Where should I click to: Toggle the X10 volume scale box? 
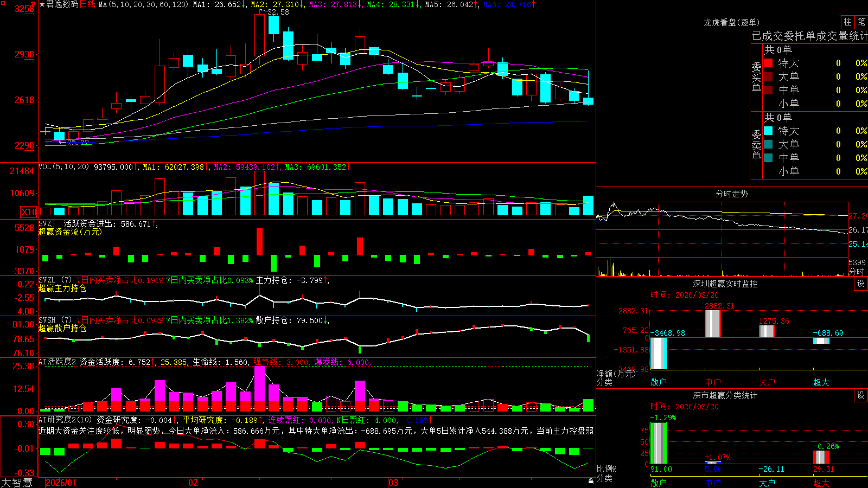point(29,212)
